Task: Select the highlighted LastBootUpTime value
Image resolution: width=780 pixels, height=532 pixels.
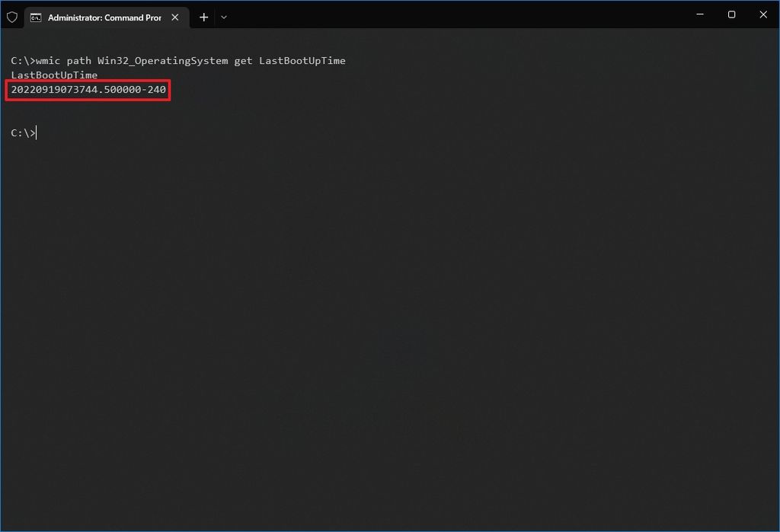Action: pos(87,89)
